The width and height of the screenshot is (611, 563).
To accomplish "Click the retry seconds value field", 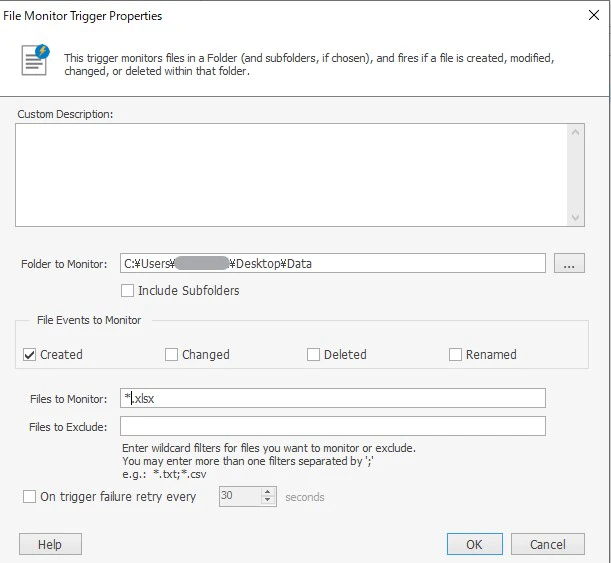I will 240,496.
